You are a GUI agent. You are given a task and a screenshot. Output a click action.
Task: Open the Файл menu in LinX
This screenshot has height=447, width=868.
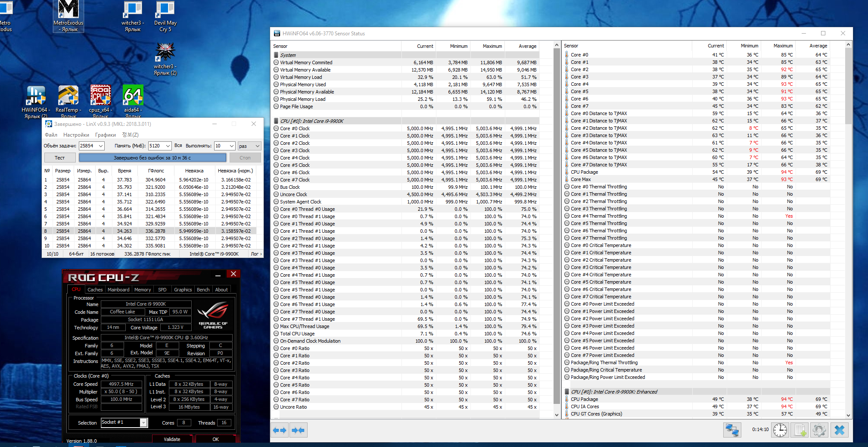point(51,135)
